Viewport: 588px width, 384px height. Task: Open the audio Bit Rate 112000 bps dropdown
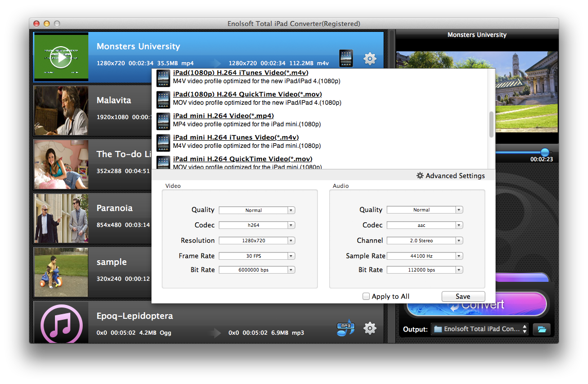click(425, 270)
